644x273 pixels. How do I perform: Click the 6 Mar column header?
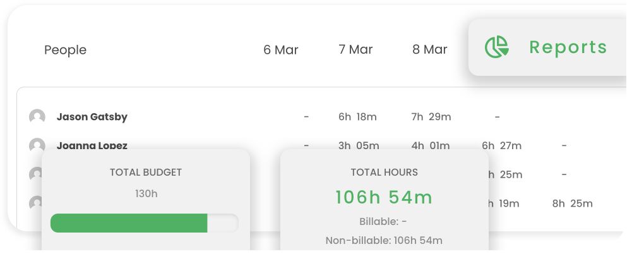[281, 50]
